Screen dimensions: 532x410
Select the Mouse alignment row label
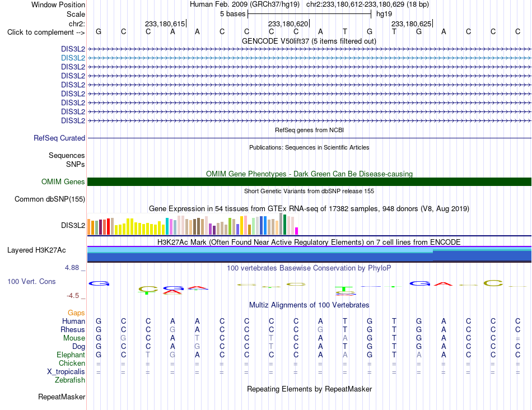(x=74, y=338)
